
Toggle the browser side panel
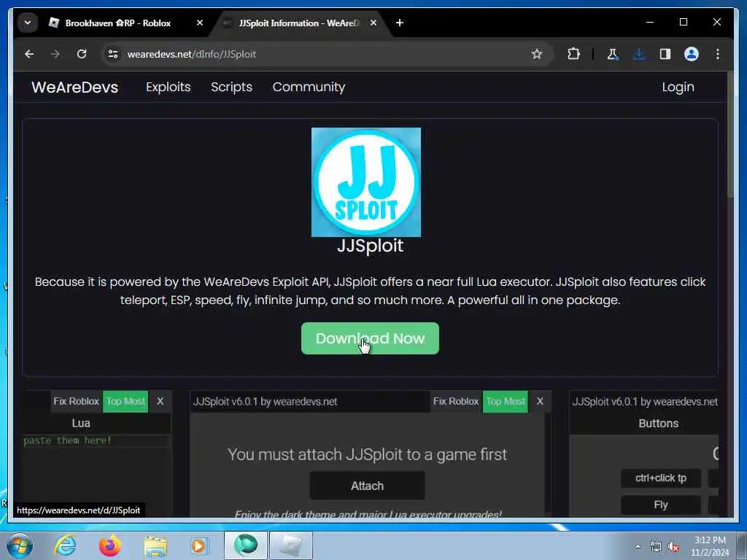click(x=665, y=54)
